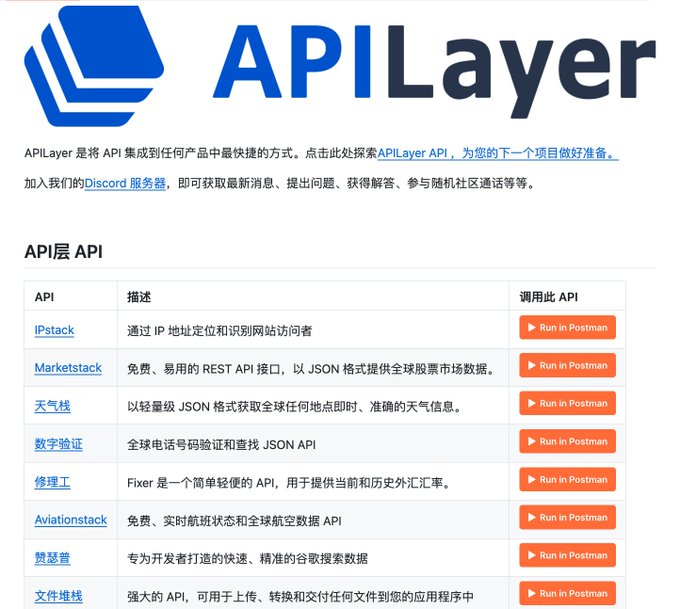The height and width of the screenshot is (609, 680).
Task: Click the APILayer logo image
Action: [x=340, y=66]
